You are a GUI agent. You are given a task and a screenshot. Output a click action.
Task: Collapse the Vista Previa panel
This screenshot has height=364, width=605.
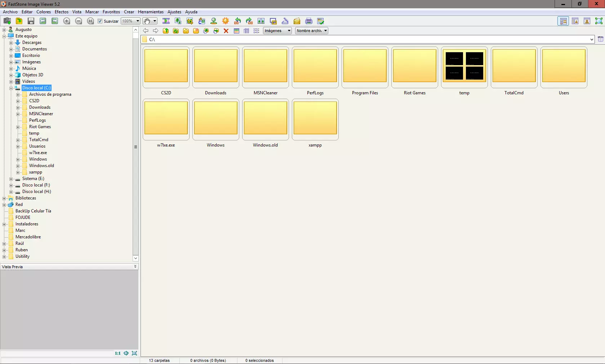pyautogui.click(x=135, y=267)
